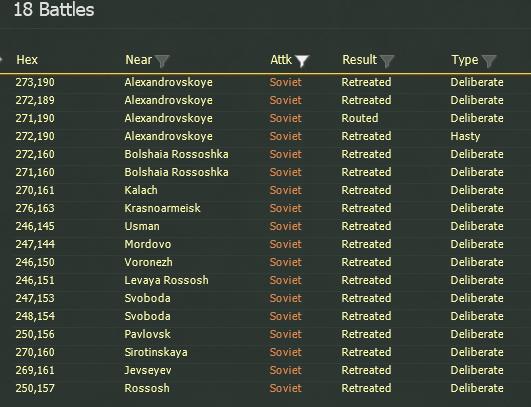Select the battle at hex 273,190

click(266, 82)
